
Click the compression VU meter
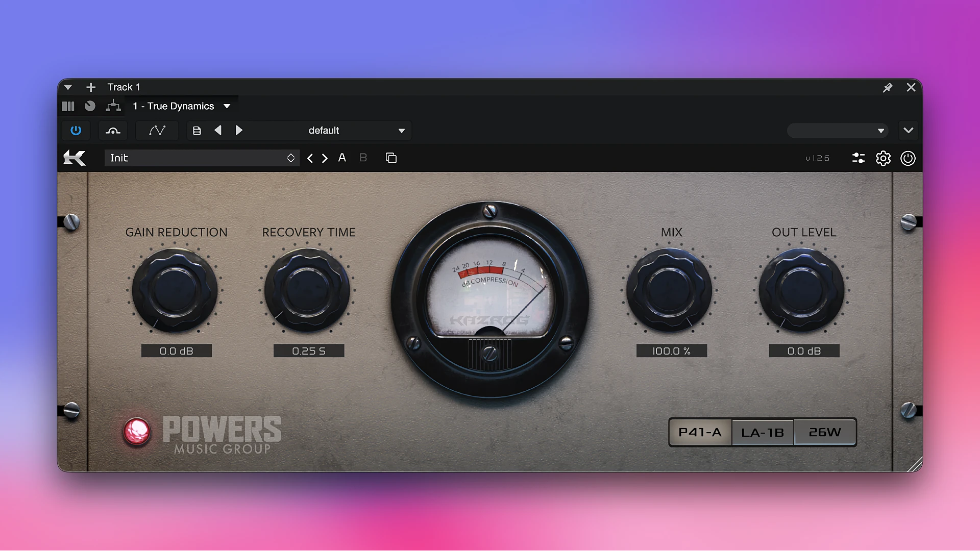click(490, 299)
